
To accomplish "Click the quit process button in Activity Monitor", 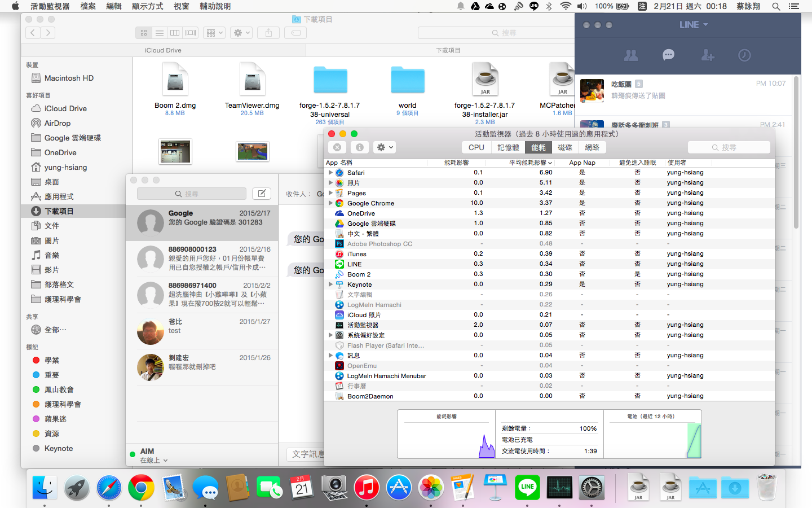I will click(x=337, y=147).
